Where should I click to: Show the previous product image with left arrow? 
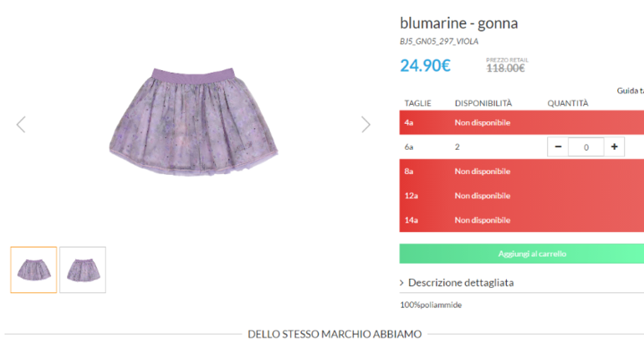pyautogui.click(x=21, y=125)
